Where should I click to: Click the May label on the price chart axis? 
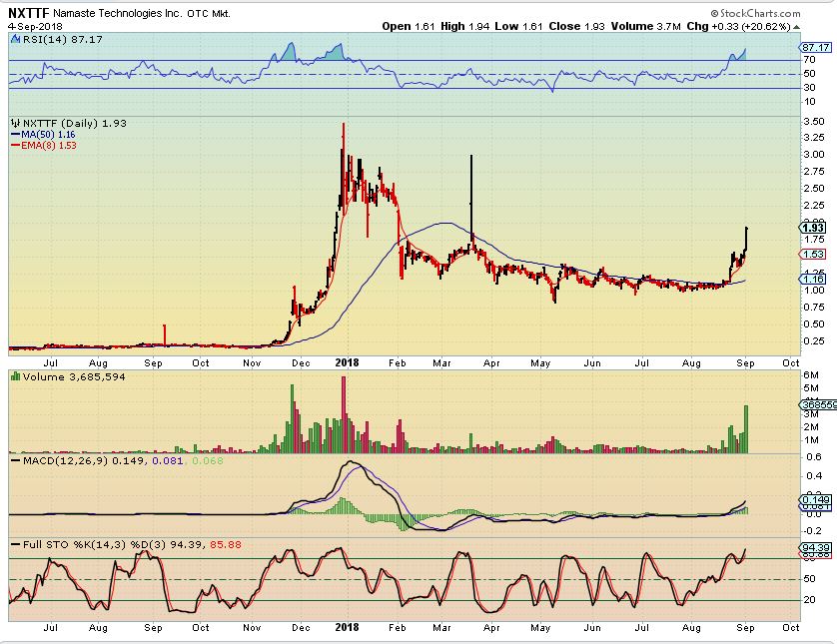coord(540,362)
